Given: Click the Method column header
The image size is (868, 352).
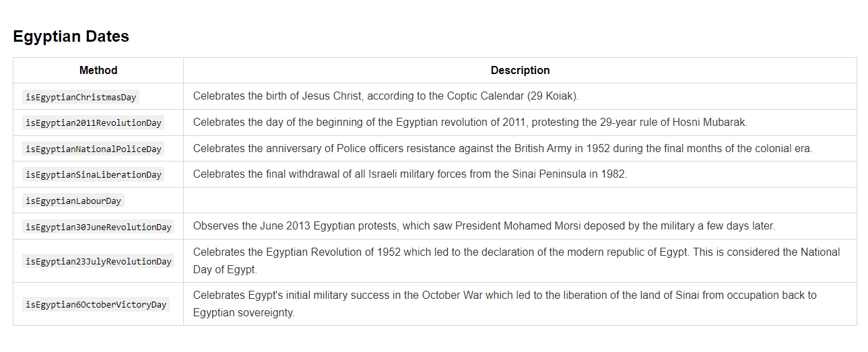Looking at the screenshot, I should [98, 70].
